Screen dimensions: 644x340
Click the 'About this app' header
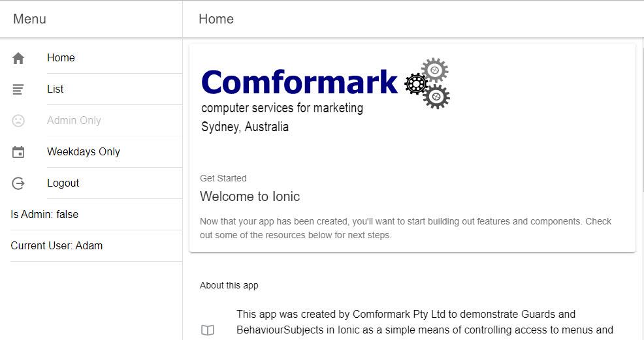point(229,285)
